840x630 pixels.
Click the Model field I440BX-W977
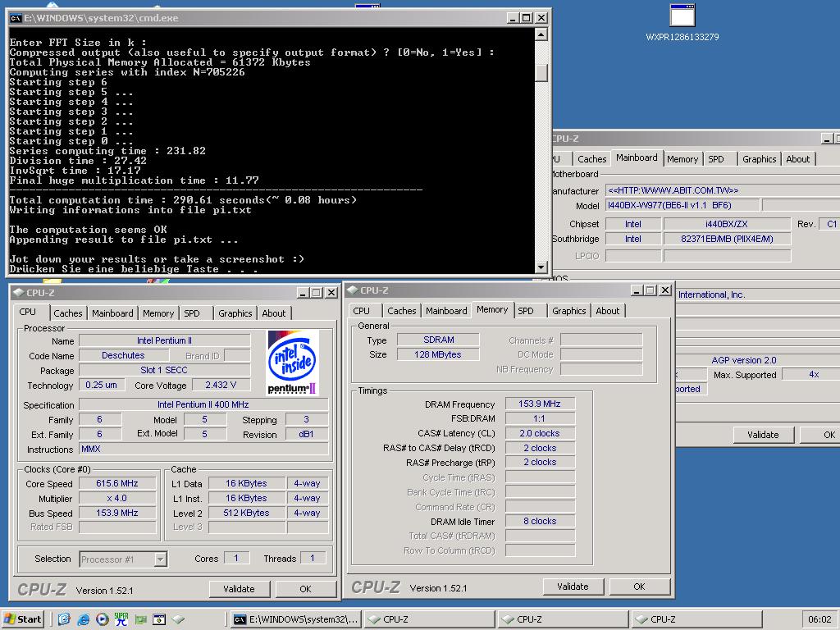(x=682, y=205)
